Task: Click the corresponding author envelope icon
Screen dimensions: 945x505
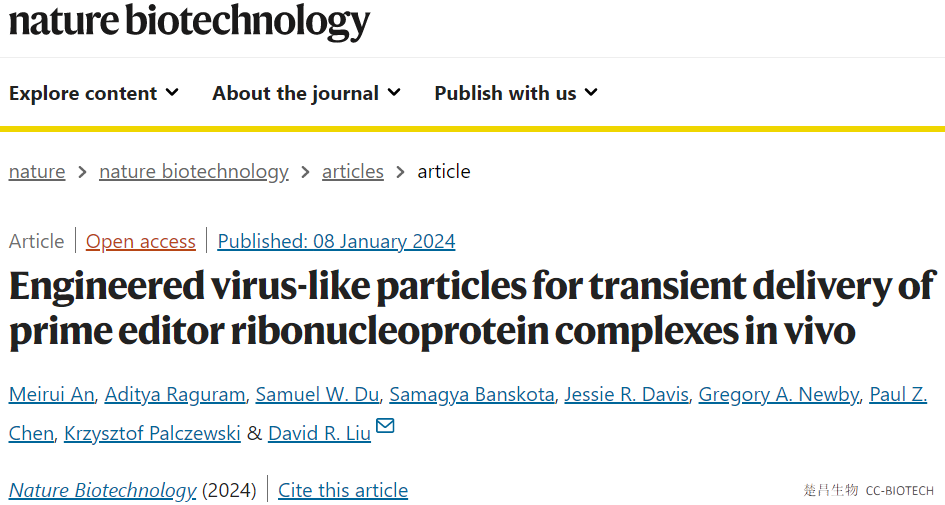Action: [385, 425]
